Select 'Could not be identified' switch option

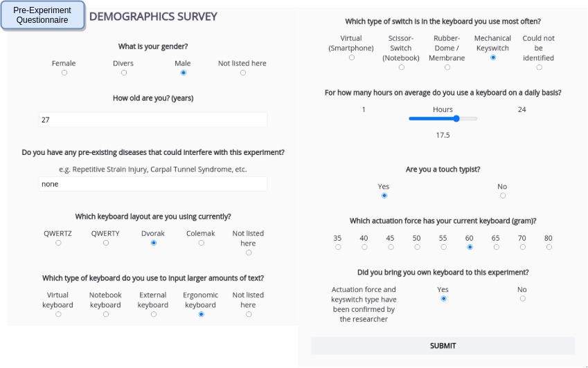(x=539, y=67)
